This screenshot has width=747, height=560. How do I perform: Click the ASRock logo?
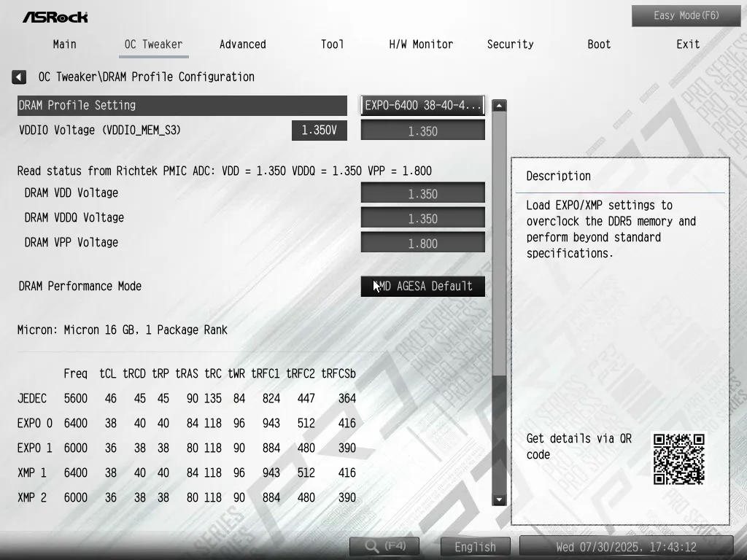point(55,17)
